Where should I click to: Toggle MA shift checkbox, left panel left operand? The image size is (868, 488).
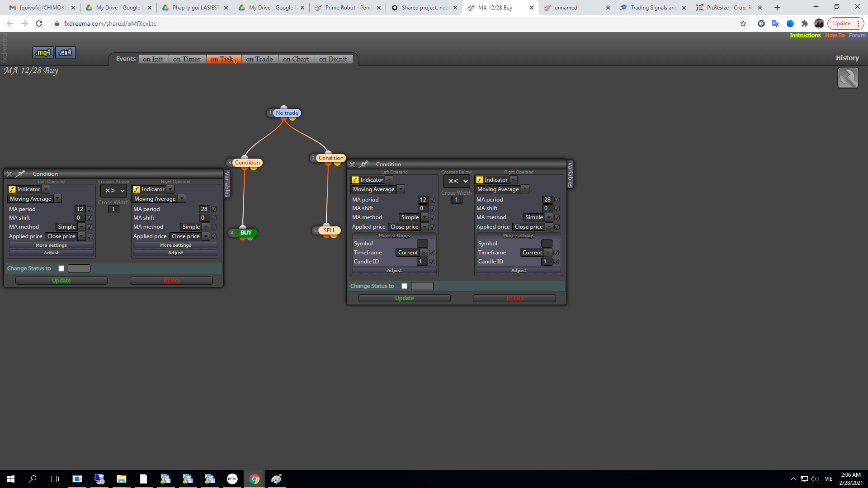(x=90, y=218)
